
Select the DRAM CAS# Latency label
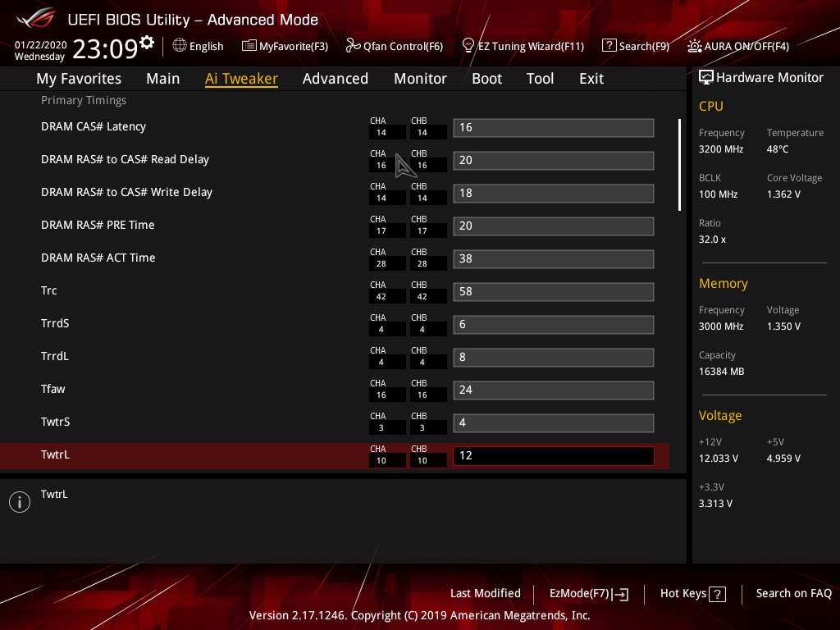tap(94, 126)
